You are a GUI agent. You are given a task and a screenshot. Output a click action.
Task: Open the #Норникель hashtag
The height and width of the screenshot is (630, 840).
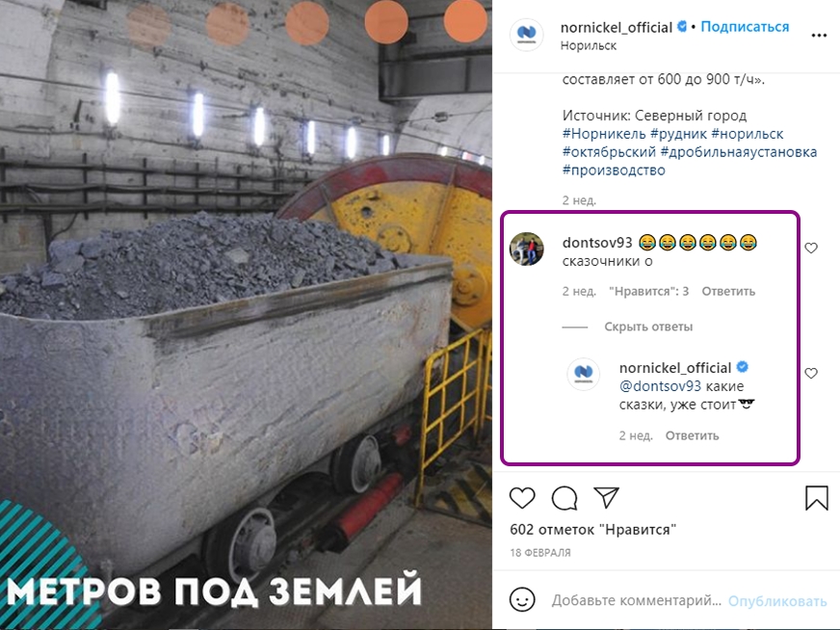tap(604, 133)
